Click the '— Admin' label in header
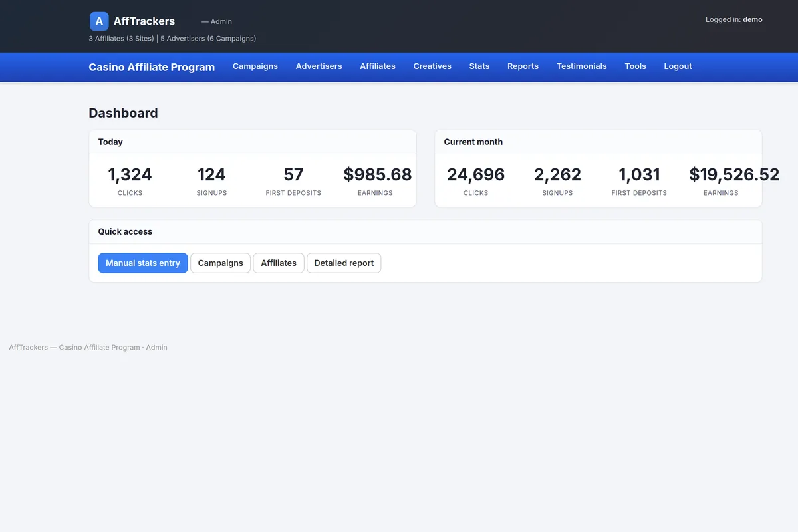This screenshot has height=532, width=798. [x=217, y=22]
